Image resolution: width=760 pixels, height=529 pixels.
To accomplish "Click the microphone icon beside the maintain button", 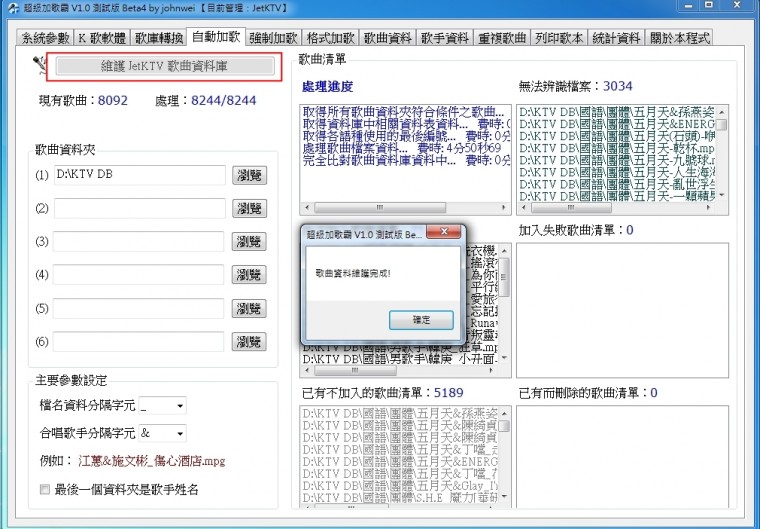I will click(40, 65).
